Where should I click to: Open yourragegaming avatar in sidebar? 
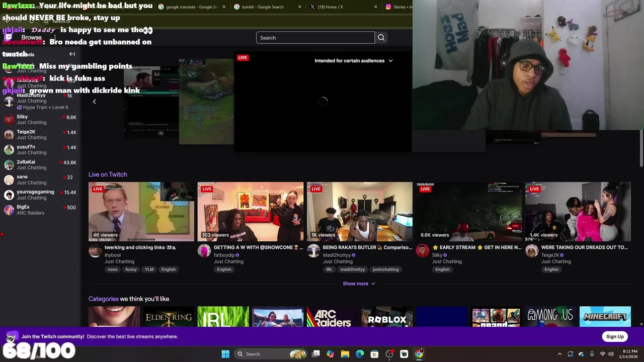click(9, 195)
